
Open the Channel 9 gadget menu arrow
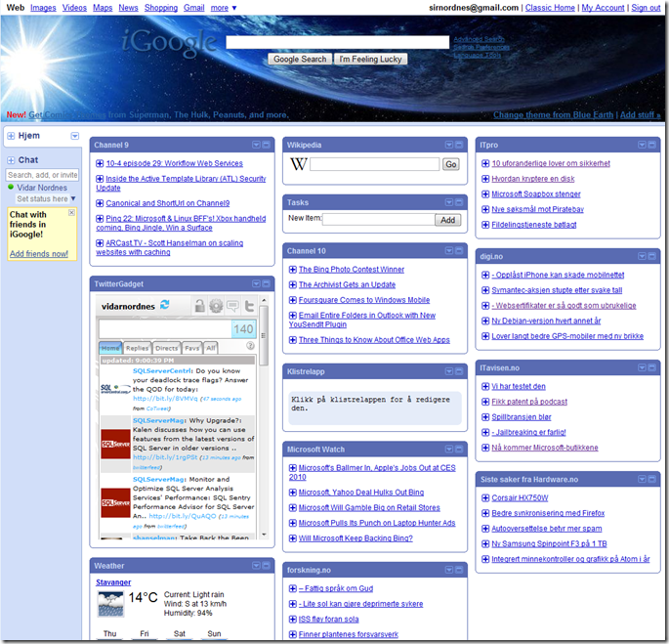point(256,145)
